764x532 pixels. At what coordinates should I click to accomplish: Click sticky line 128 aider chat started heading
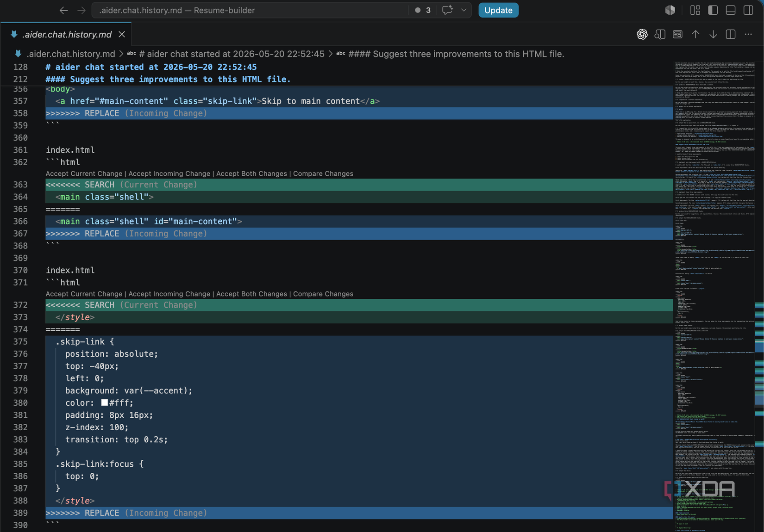151,67
